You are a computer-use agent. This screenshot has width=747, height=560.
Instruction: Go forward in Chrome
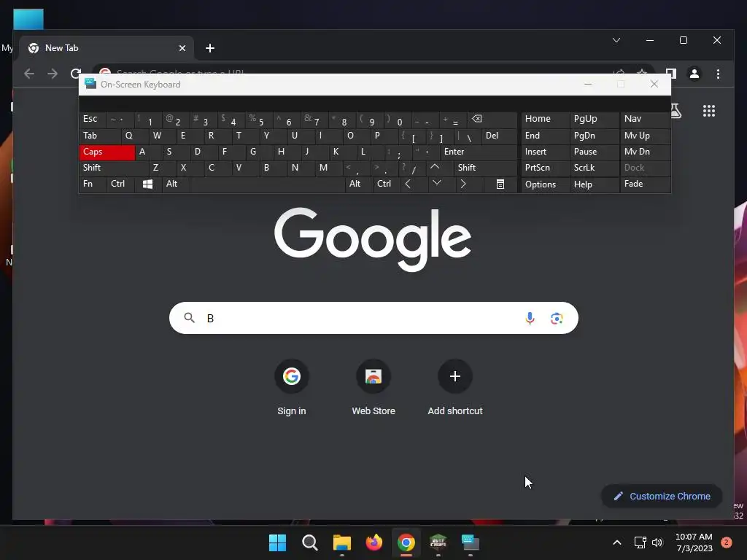53,74
